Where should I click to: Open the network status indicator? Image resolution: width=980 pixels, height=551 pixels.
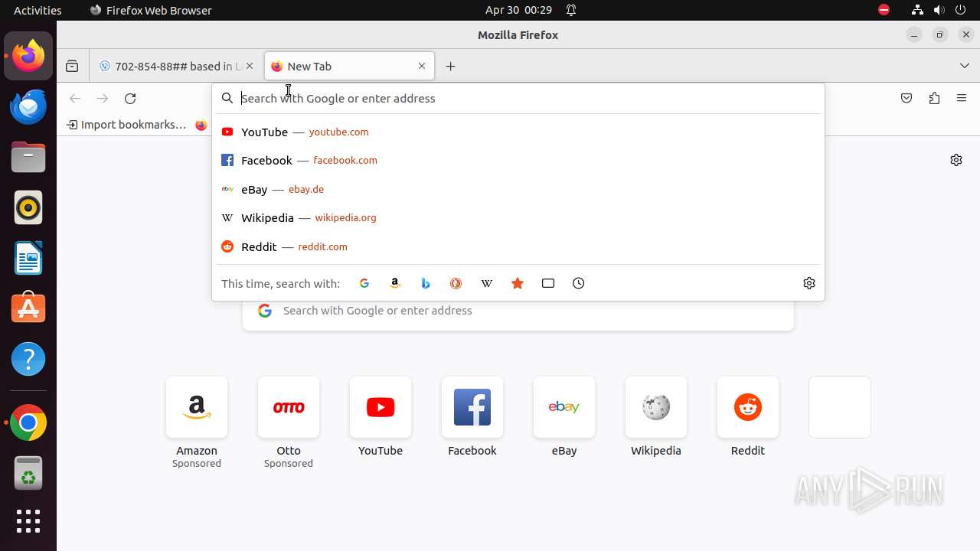tap(917, 10)
